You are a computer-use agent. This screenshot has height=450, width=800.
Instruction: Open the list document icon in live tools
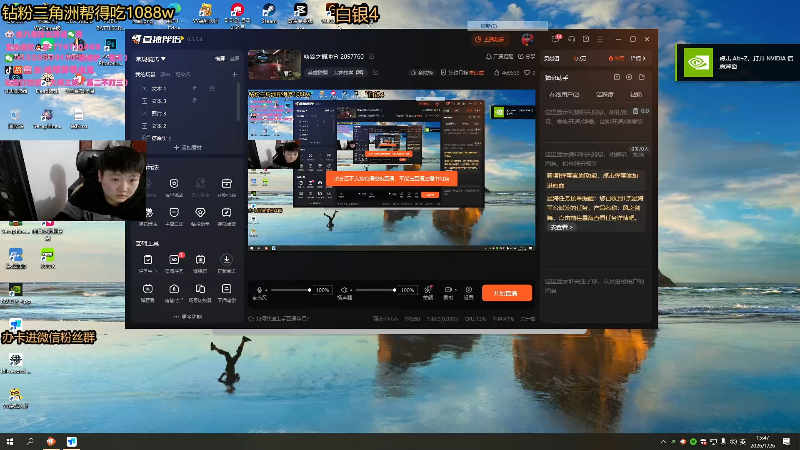(226, 289)
